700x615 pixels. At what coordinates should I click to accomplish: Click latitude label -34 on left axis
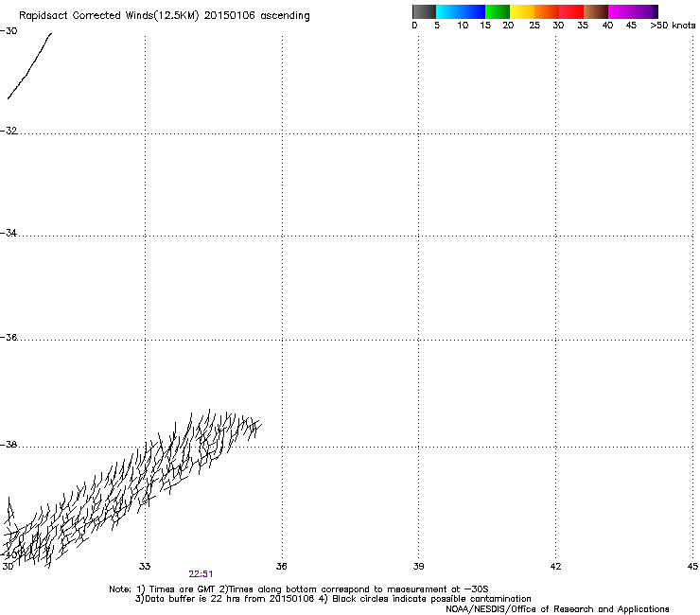(x=9, y=233)
